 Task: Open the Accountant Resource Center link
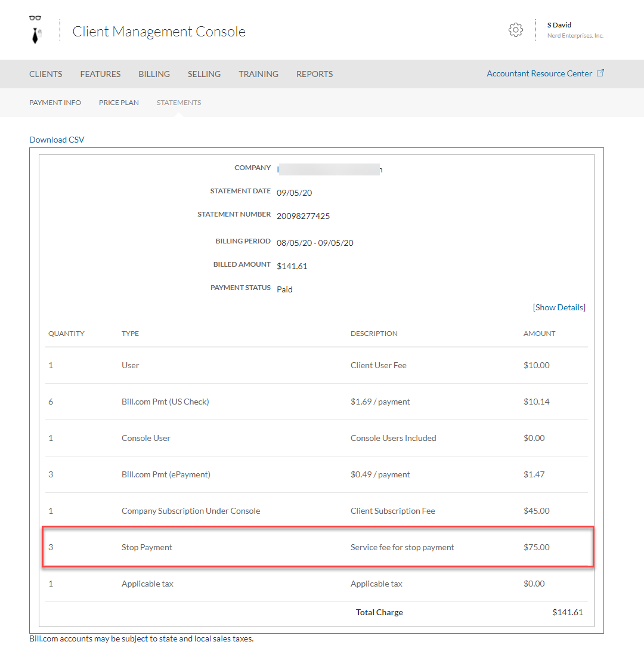(540, 73)
